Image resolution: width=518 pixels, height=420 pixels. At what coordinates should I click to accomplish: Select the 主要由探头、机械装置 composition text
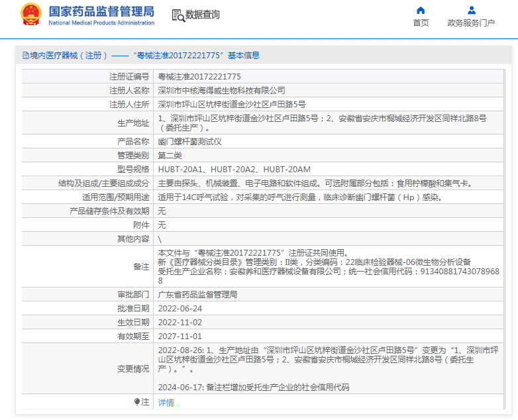tap(315, 183)
